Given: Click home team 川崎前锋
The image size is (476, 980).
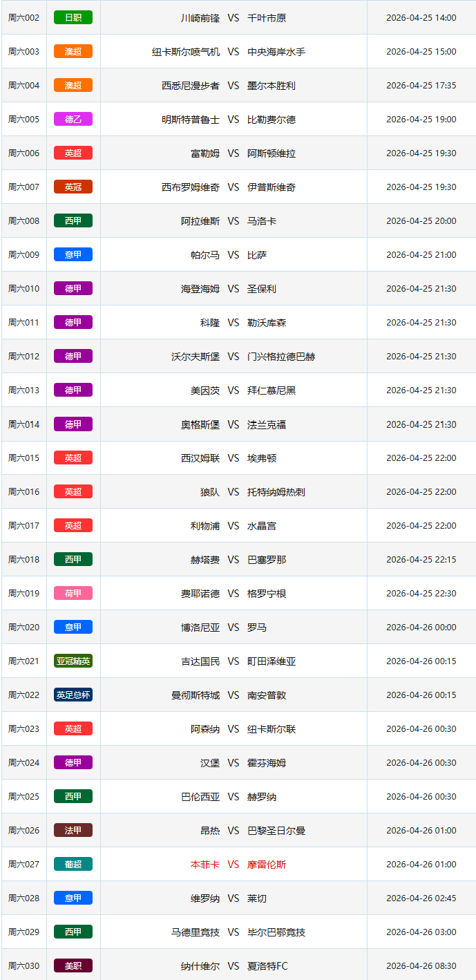Looking at the screenshot, I should click(x=200, y=18).
